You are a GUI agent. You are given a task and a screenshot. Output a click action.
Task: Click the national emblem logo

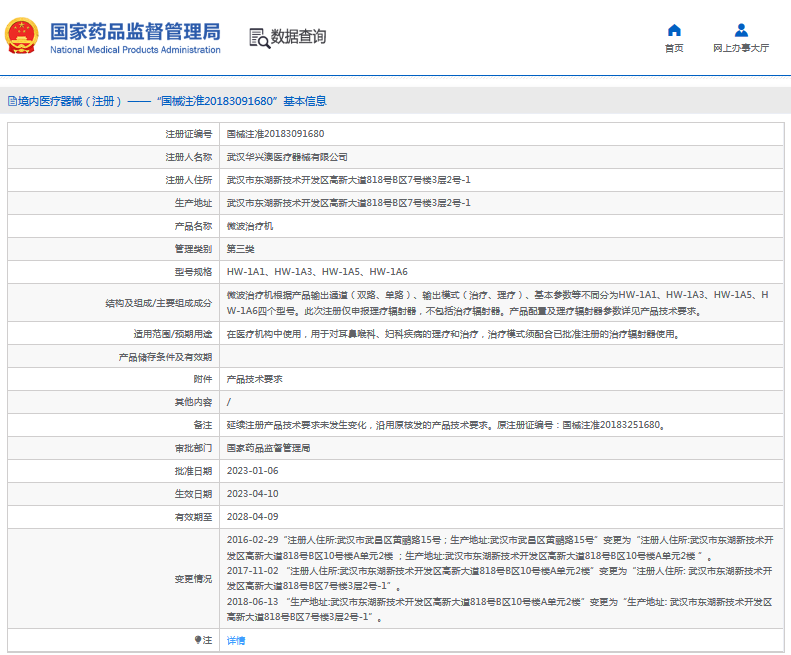pos(22,36)
